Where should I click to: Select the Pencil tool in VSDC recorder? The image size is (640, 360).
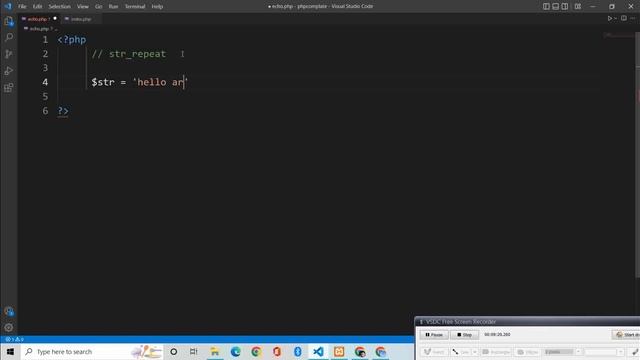434,352
